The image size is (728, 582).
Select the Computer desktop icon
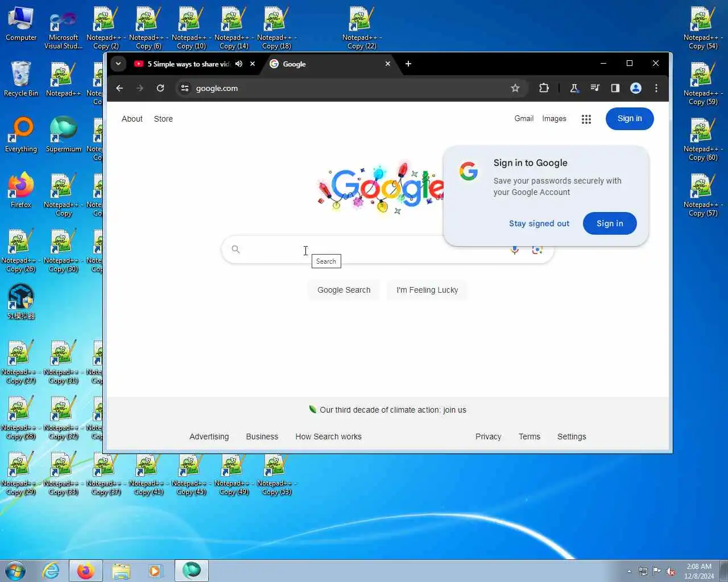click(x=21, y=24)
